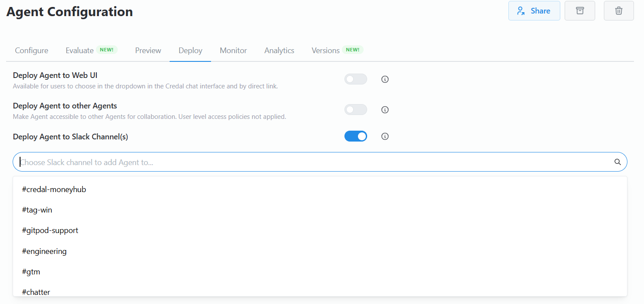Focus the Slack channel search field
Viewport: 644px width, 304px height.
tap(305, 162)
